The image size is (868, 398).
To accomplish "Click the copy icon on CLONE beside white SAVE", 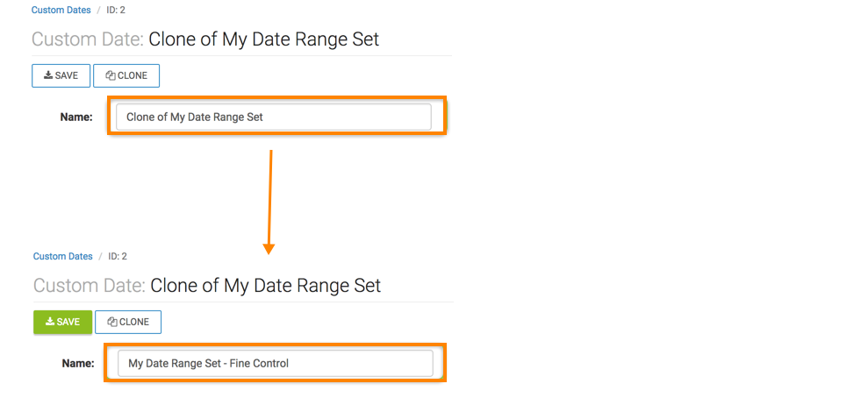I will point(111,75).
